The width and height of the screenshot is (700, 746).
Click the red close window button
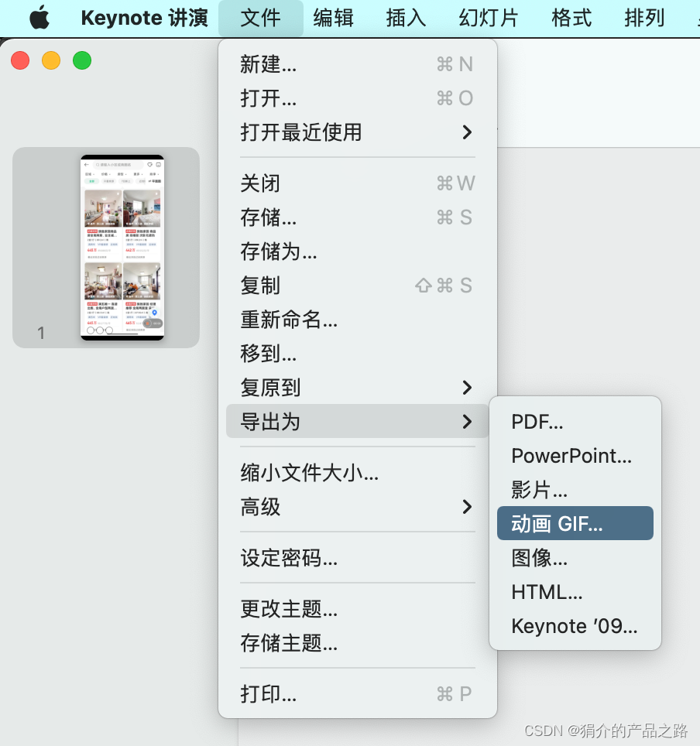[20, 60]
